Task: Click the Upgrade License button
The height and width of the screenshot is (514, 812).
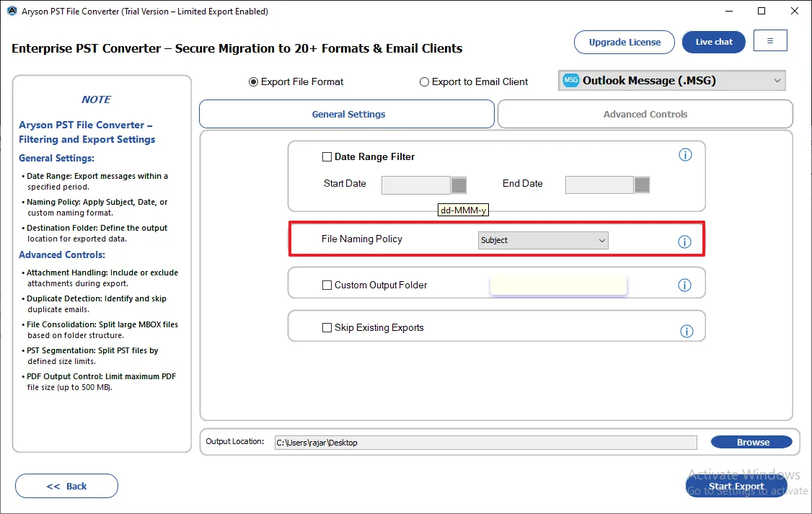Action: point(625,42)
